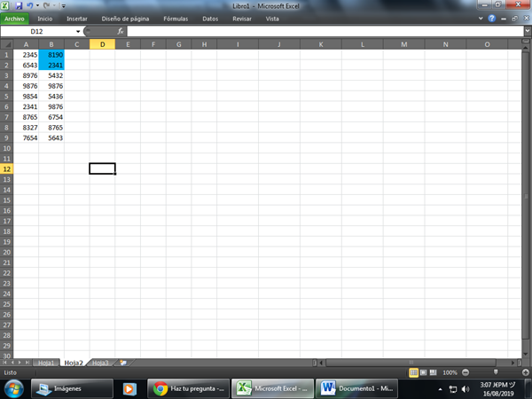Click the volume speaker tray icon
The height and width of the screenshot is (399, 532).
465,389
